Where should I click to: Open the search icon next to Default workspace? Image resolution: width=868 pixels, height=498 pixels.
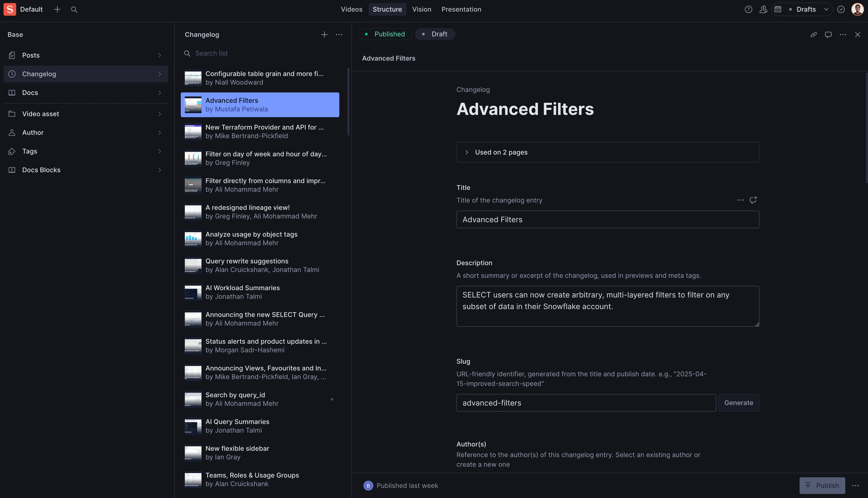tap(74, 9)
